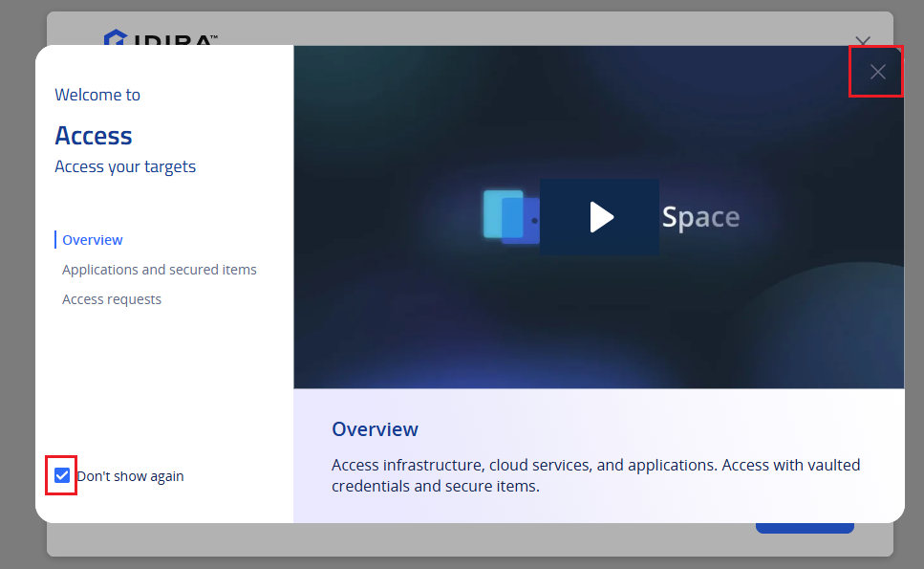Click the bold "Access" title
924x569 pixels.
coord(93,136)
